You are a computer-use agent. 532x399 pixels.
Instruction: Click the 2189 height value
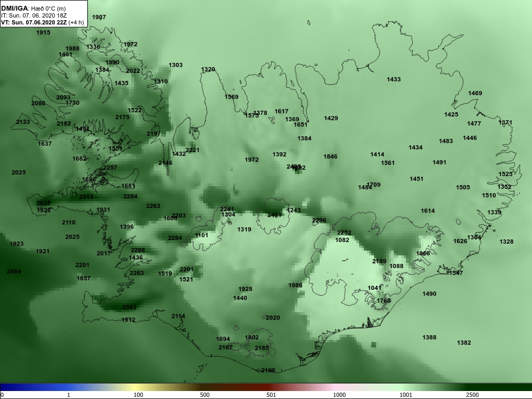coord(379,261)
